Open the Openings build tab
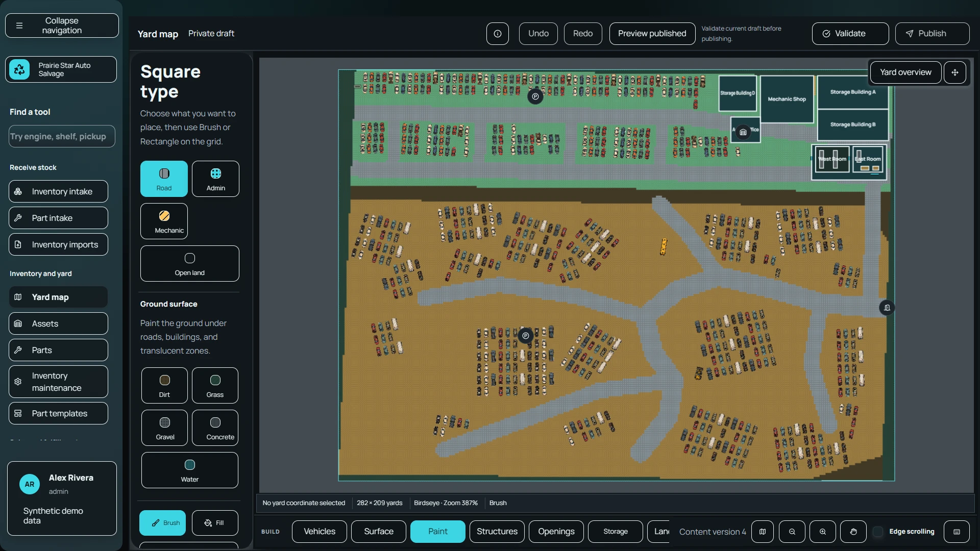The image size is (980, 551). click(x=556, y=532)
